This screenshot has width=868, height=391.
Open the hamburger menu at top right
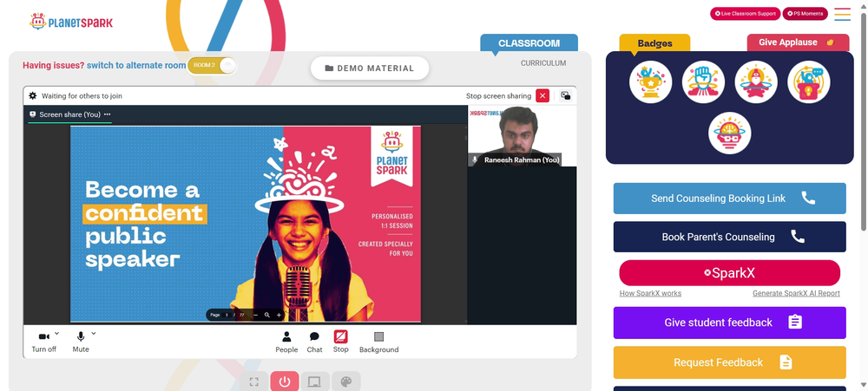point(843,14)
